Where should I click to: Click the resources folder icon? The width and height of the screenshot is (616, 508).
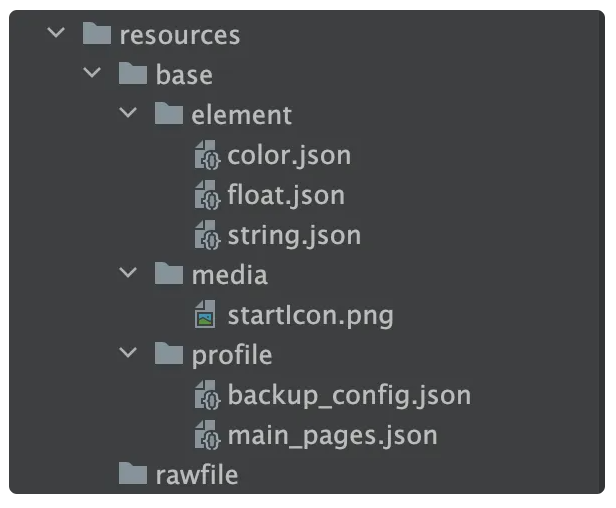point(96,35)
